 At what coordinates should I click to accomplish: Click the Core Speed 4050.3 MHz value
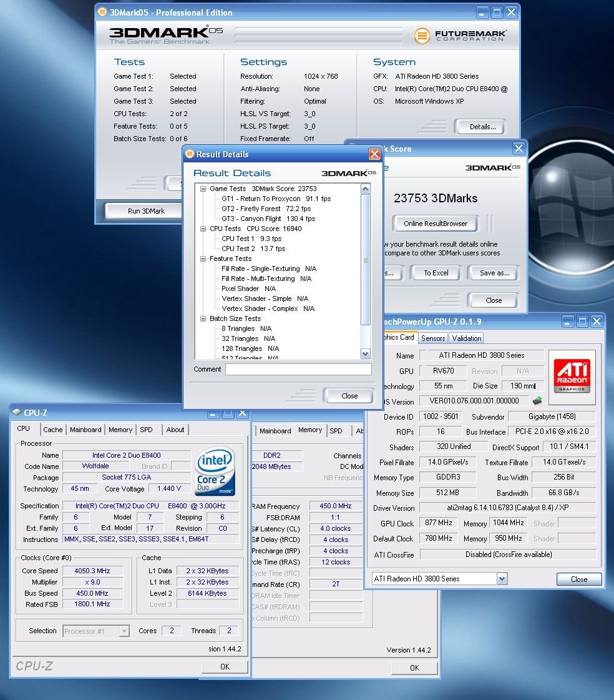(92, 571)
